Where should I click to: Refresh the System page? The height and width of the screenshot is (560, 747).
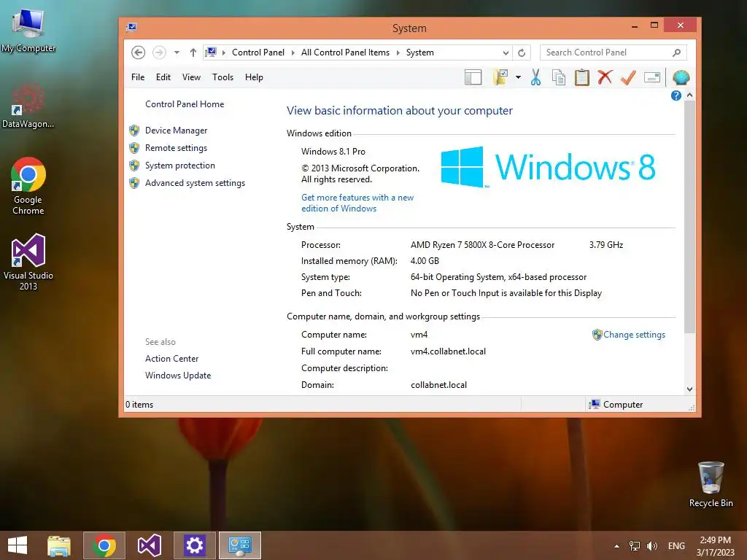(522, 52)
